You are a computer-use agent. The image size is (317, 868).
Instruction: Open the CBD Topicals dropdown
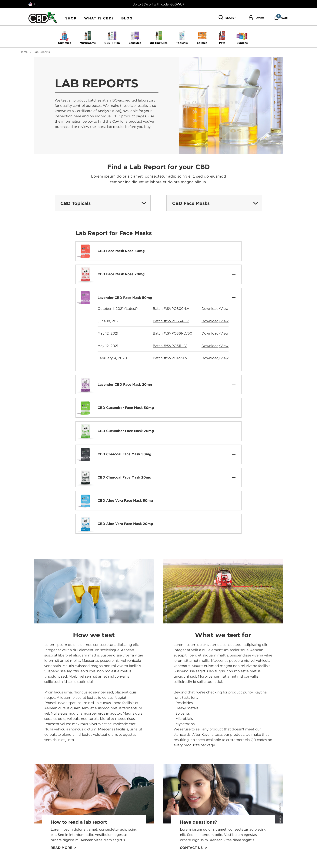(102, 203)
